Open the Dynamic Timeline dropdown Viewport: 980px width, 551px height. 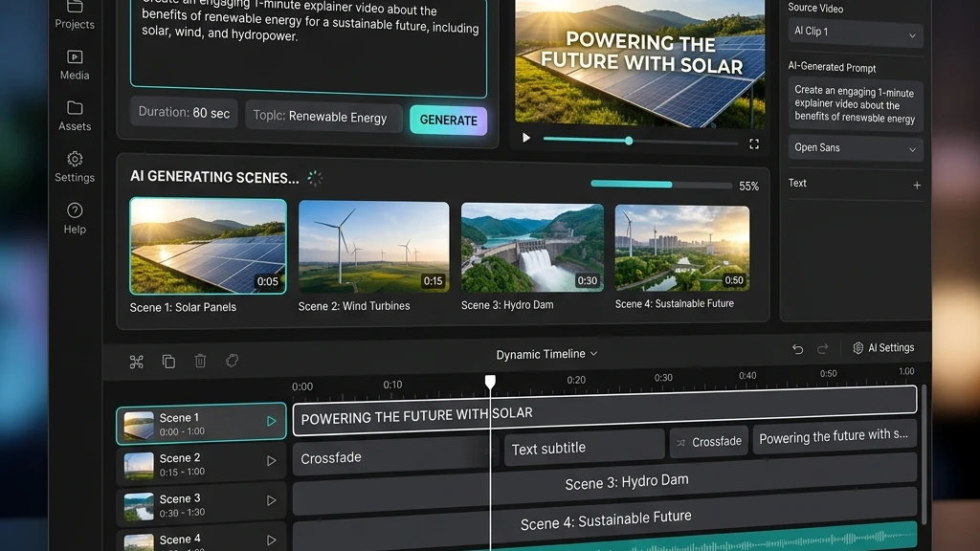tap(546, 354)
